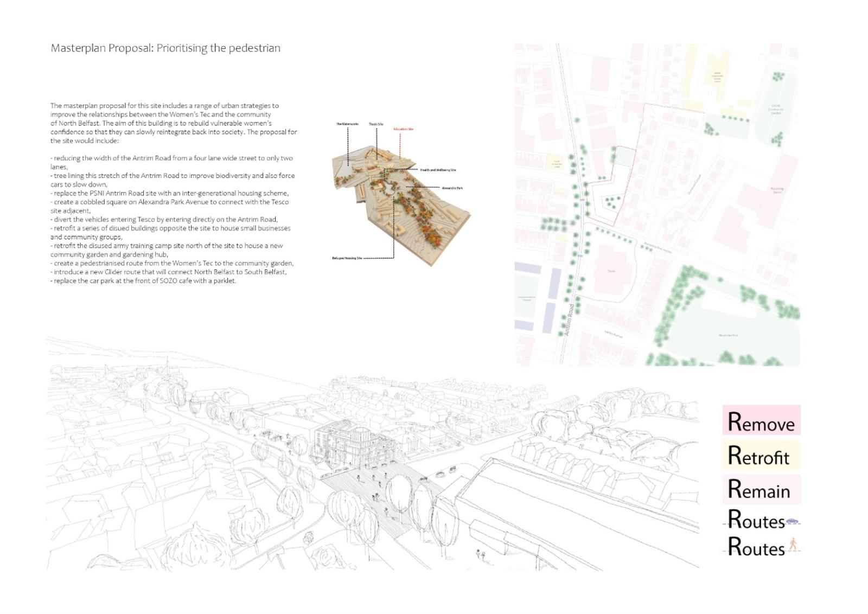This screenshot has width=868, height=614.
Task: Click the Health and Wellbeing Site label
Action: 438,170
